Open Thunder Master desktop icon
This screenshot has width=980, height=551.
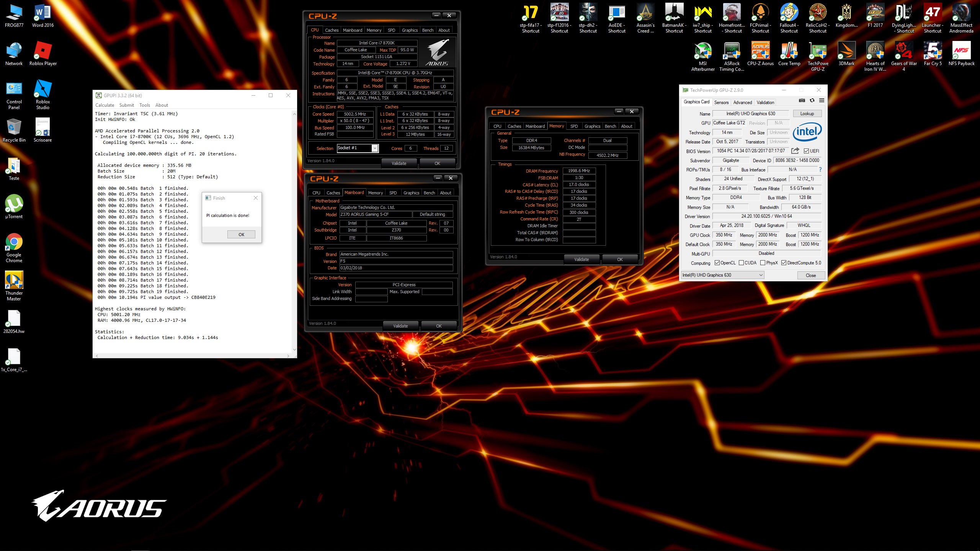(x=14, y=286)
